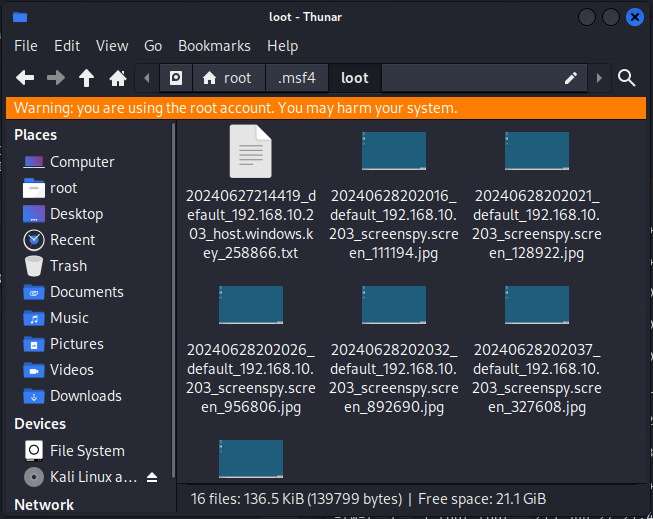Click the Trash bin icon in sidebar

(34, 266)
